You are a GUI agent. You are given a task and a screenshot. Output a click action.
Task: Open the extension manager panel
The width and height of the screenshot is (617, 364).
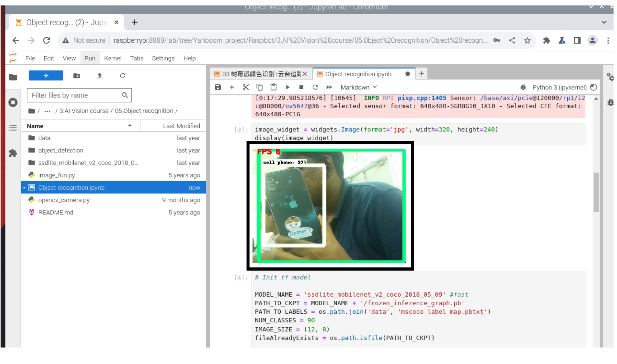[x=13, y=153]
